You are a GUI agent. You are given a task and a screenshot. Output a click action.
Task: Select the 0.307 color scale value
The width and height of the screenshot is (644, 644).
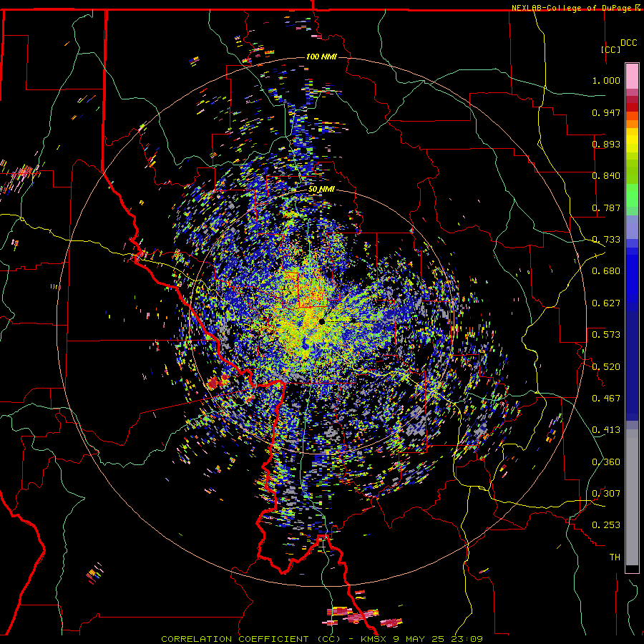click(606, 494)
